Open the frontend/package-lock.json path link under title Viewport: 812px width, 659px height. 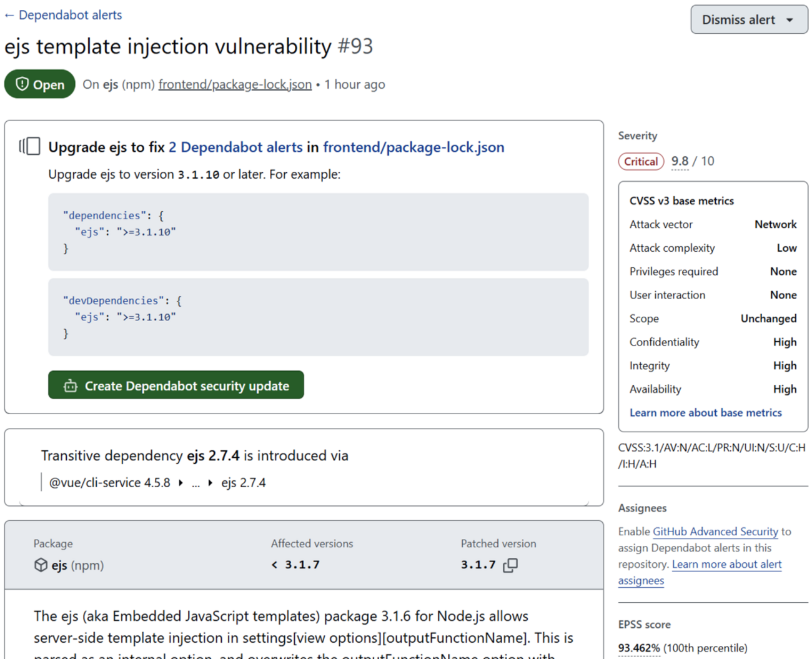click(x=235, y=84)
